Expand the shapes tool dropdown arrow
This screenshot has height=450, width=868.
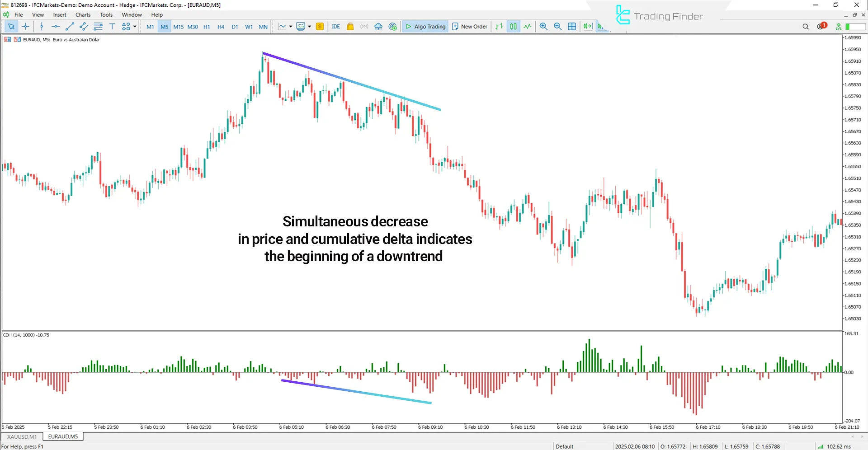(x=135, y=26)
